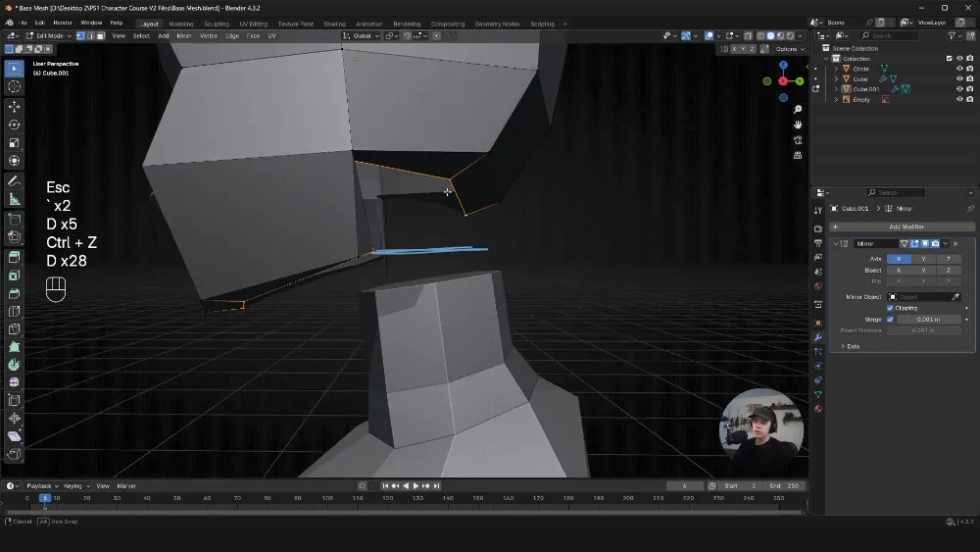980x552 pixels.
Task: Toggle camera view icon in viewport
Action: pos(798,140)
